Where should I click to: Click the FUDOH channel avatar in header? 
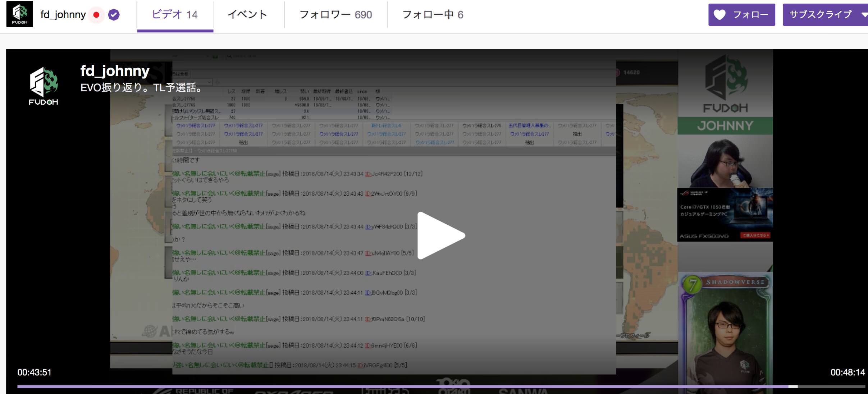coord(20,14)
